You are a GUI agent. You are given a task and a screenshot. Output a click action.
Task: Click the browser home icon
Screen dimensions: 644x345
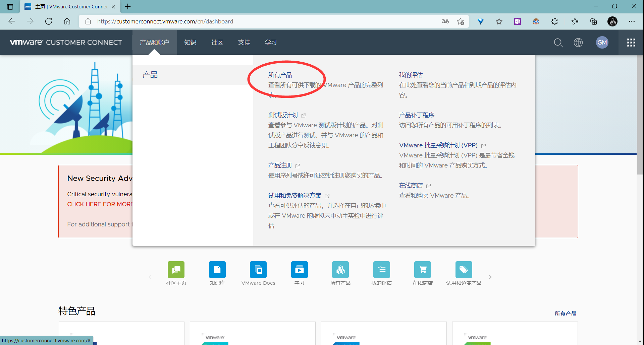[67, 21]
